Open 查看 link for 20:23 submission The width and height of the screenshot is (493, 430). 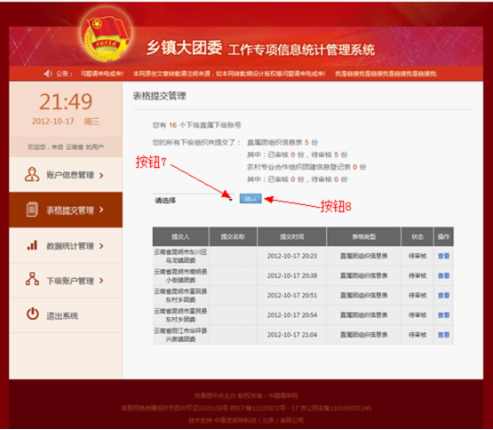[444, 256]
